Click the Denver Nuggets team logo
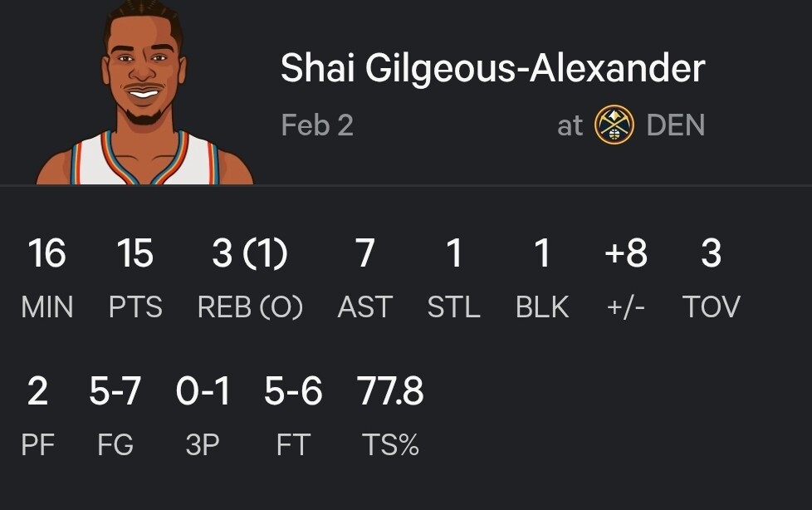812x510 pixels. (614, 126)
